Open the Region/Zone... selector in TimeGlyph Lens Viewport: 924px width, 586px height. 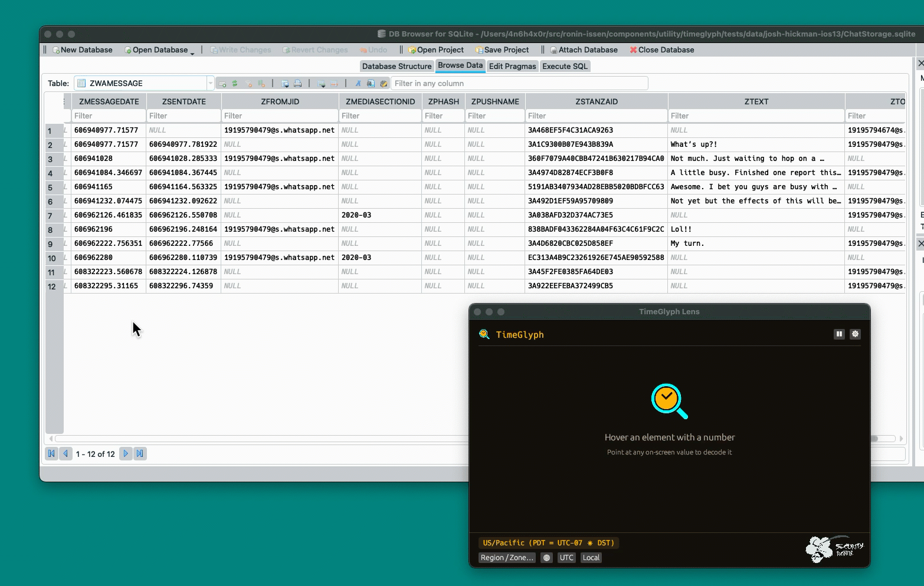click(x=507, y=558)
